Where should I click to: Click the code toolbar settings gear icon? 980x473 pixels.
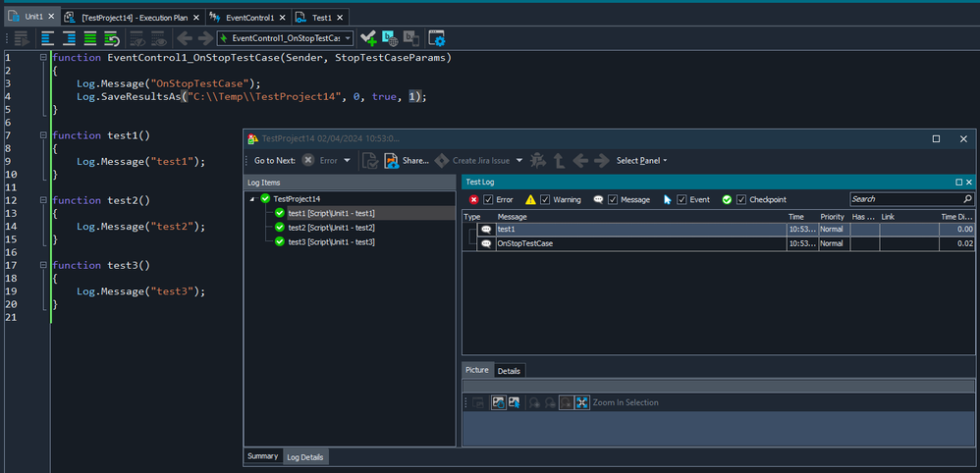[437, 38]
